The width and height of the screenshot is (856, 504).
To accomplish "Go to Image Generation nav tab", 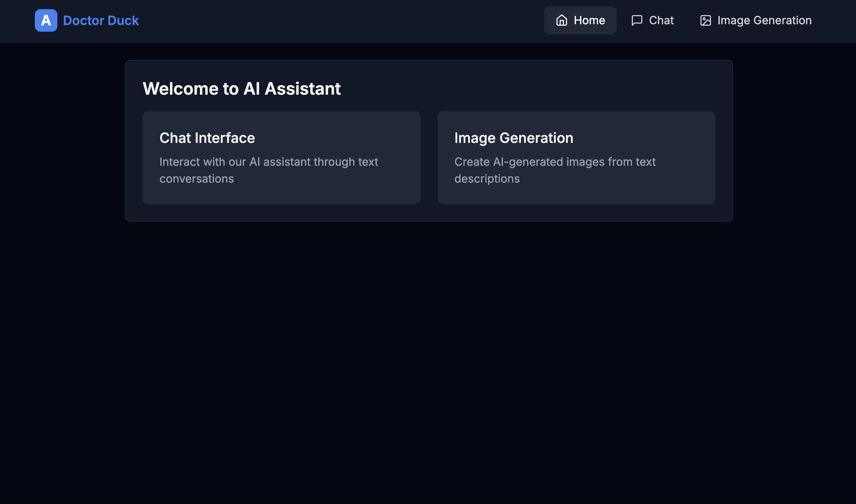I will 756,20.
